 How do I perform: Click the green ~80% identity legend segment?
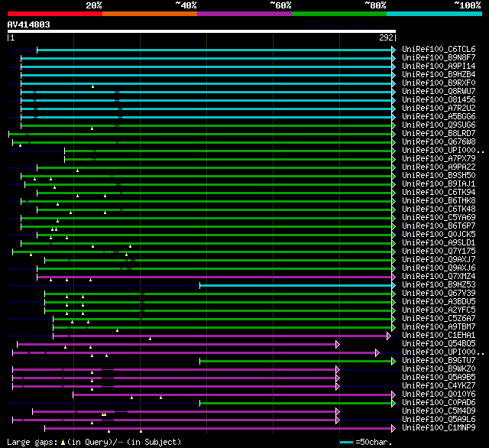click(339, 14)
